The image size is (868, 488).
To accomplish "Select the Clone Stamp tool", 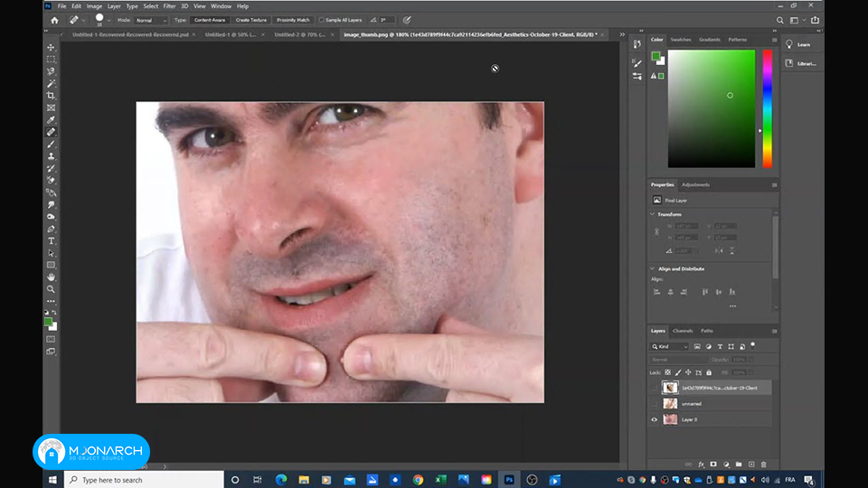I will tap(51, 156).
